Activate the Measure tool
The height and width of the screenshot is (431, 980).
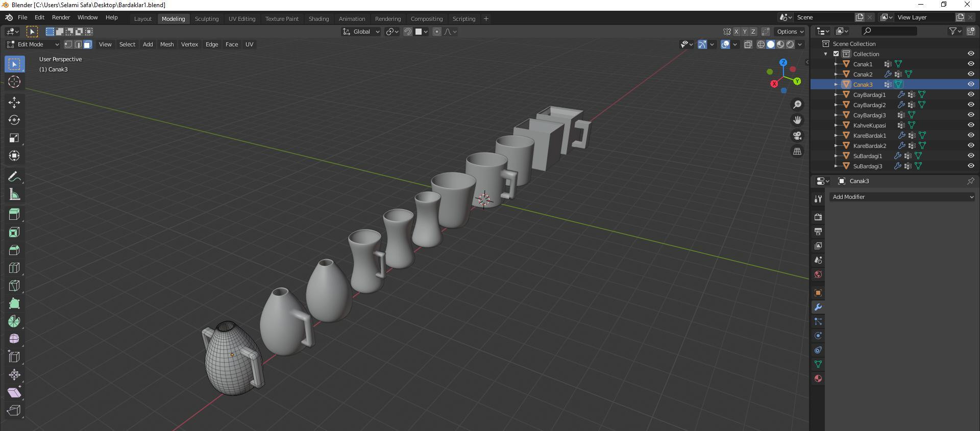tap(14, 195)
